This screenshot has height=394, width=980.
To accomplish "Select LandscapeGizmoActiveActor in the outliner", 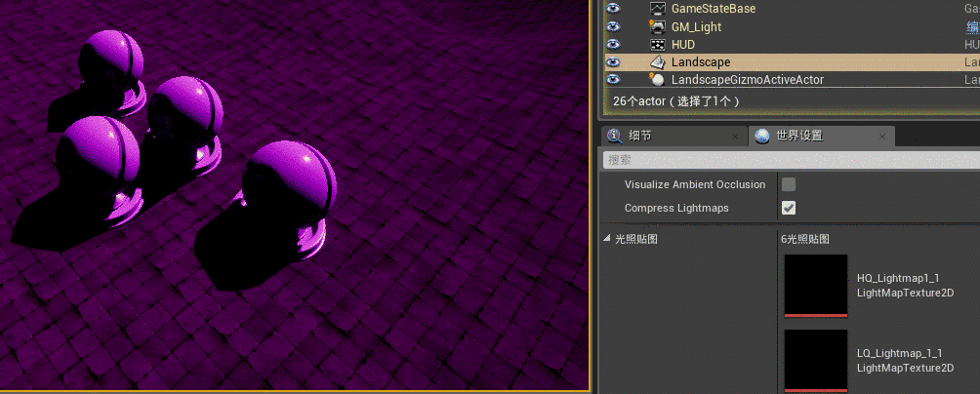I will (741, 80).
